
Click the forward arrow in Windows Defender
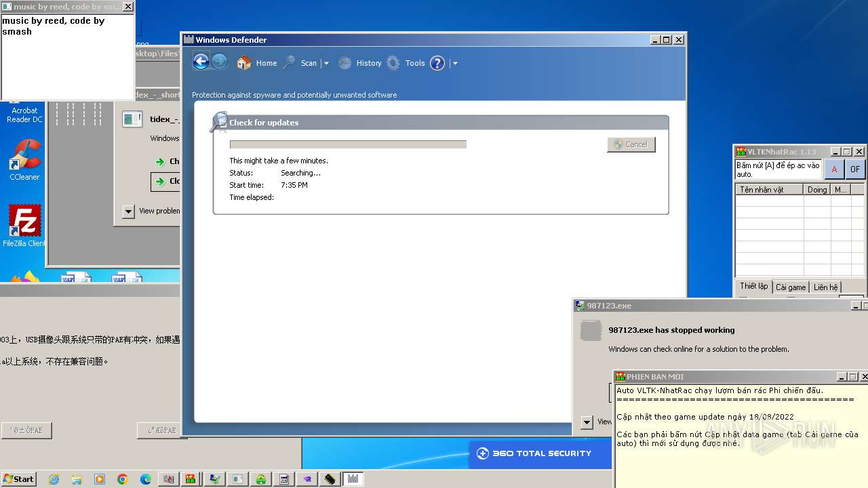coord(219,62)
